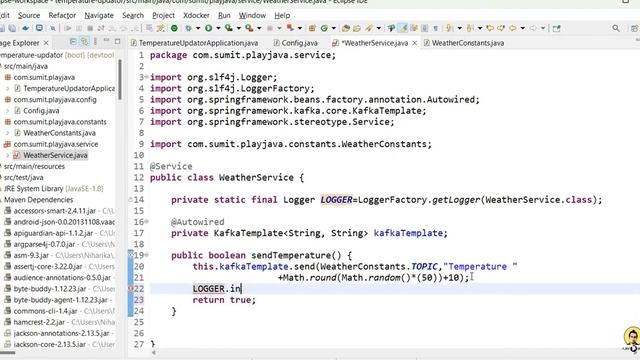This screenshot has width=640, height=360.
Task: Open the Source menu
Action: point(29,16)
